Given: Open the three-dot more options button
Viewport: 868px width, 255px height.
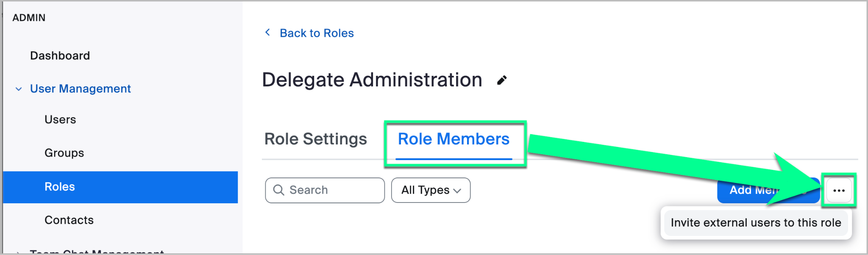Looking at the screenshot, I should point(839,191).
